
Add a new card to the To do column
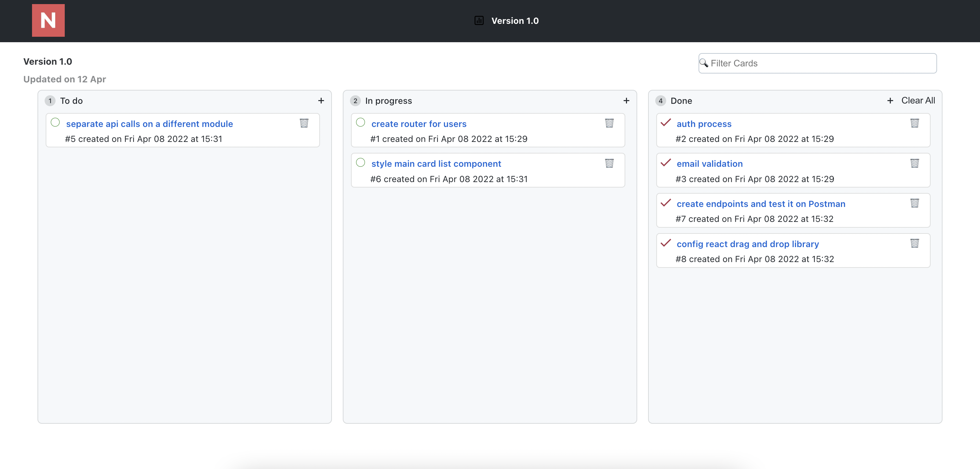[321, 101]
